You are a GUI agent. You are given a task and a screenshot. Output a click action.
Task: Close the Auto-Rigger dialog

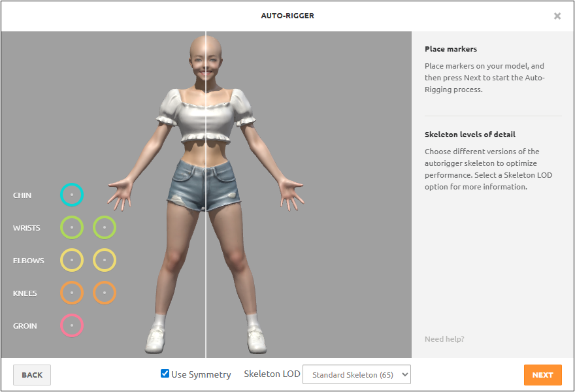[x=557, y=16]
